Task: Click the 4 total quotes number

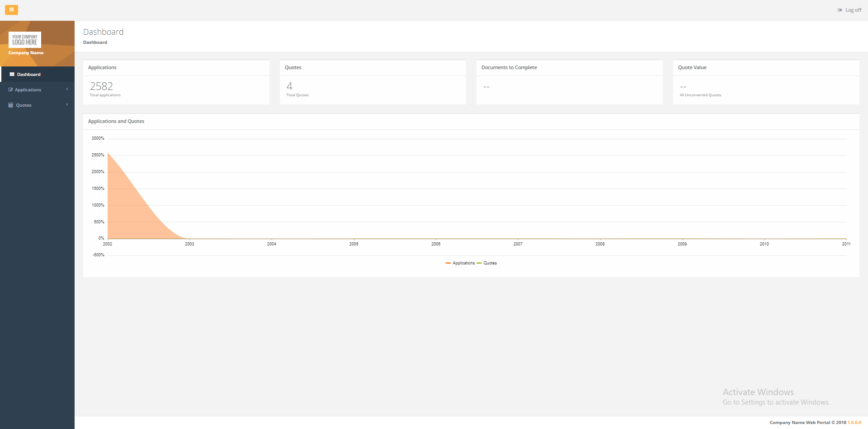Action: pos(289,86)
